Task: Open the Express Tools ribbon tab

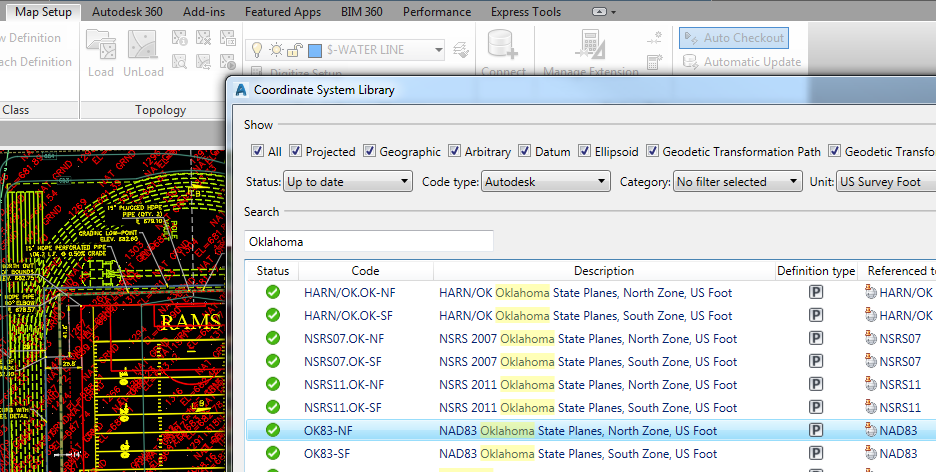Action: tap(526, 12)
